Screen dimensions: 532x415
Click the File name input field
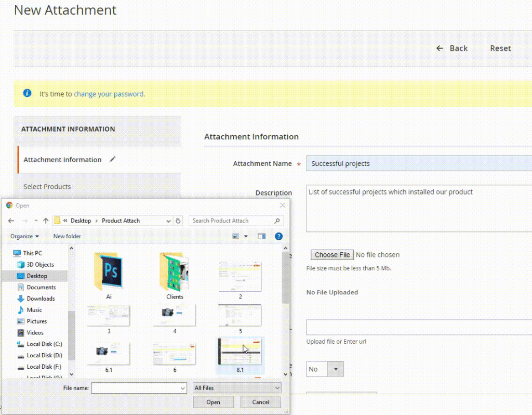139,388
